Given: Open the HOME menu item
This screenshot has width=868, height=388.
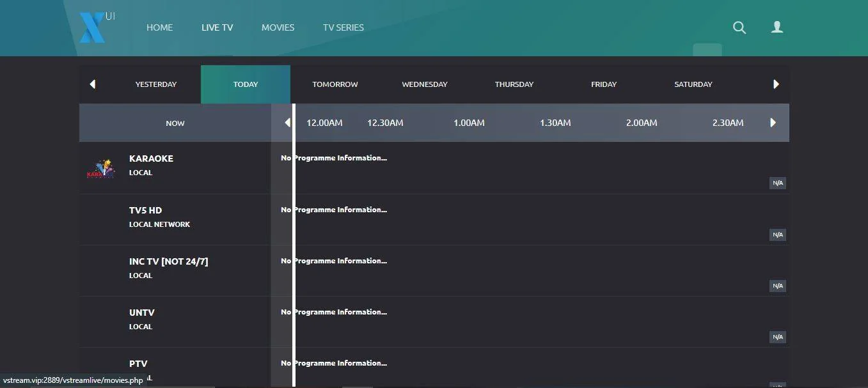Looking at the screenshot, I should coord(159,27).
